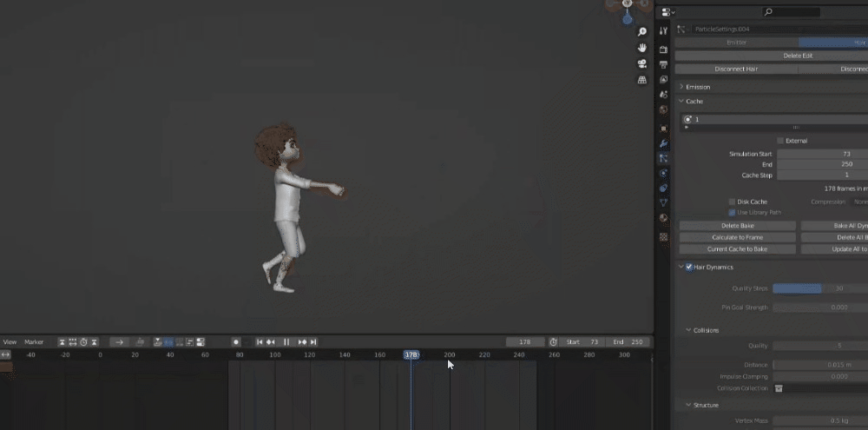The height and width of the screenshot is (430, 868).
Task: Toggle the Use Library Path checkbox
Action: coord(732,212)
